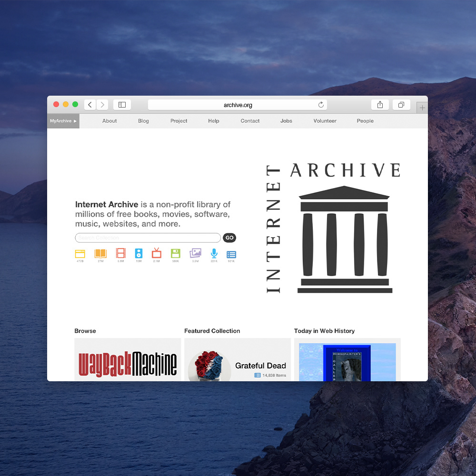Image resolution: width=476 pixels, height=476 pixels.
Task: Open the Jobs menu item
Action: click(x=286, y=121)
